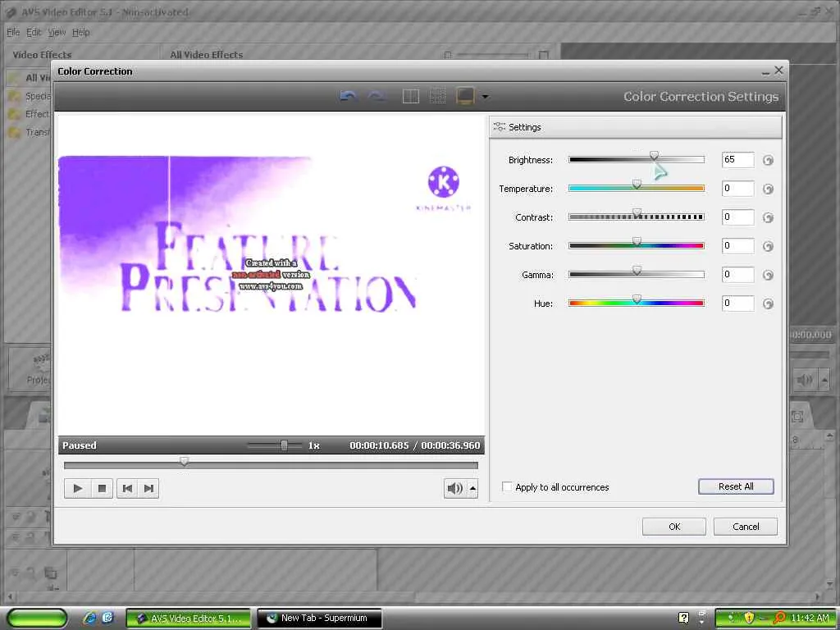Reset Hue value to default

click(768, 304)
